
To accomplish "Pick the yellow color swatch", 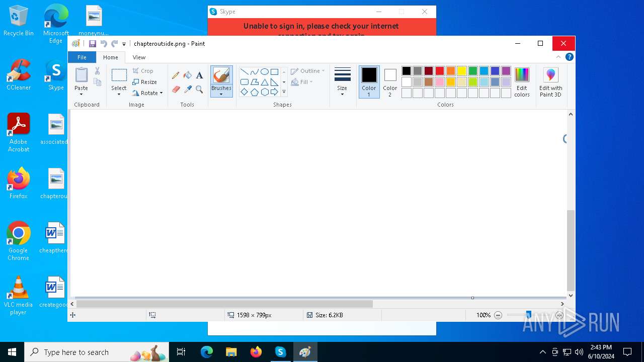I will tap(462, 71).
